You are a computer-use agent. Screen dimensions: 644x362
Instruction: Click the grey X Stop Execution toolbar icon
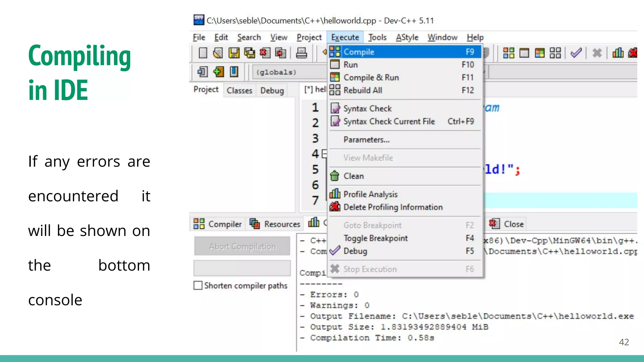pyautogui.click(x=597, y=53)
